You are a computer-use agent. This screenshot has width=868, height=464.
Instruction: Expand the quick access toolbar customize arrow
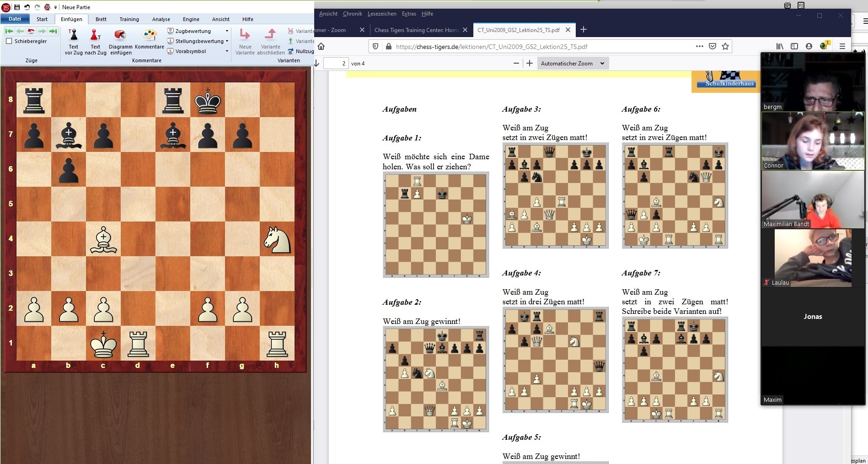coord(55,7)
